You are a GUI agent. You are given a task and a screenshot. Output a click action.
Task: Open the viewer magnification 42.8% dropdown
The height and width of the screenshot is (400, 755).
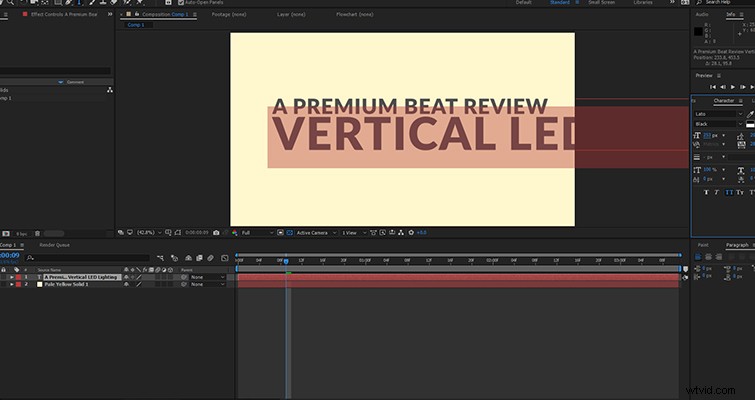click(149, 233)
